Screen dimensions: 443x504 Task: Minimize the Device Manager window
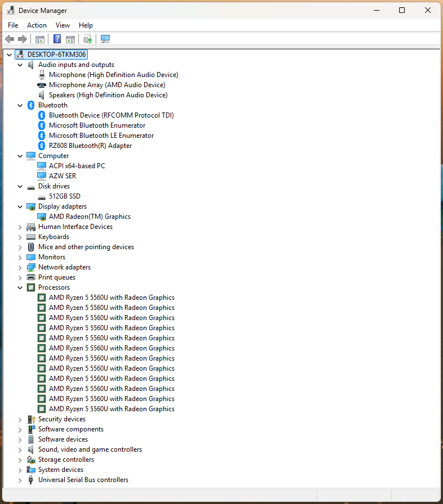coord(377,10)
